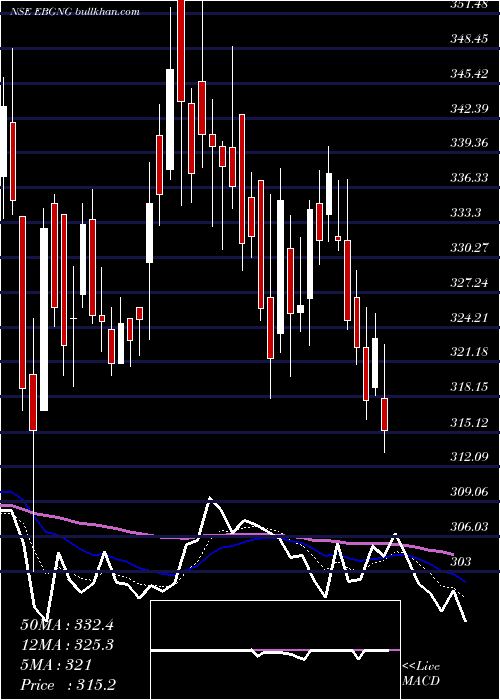Click inside the MACD inset chart box
Image resolution: width=500 pixels, height=700 pixels.
275,650
